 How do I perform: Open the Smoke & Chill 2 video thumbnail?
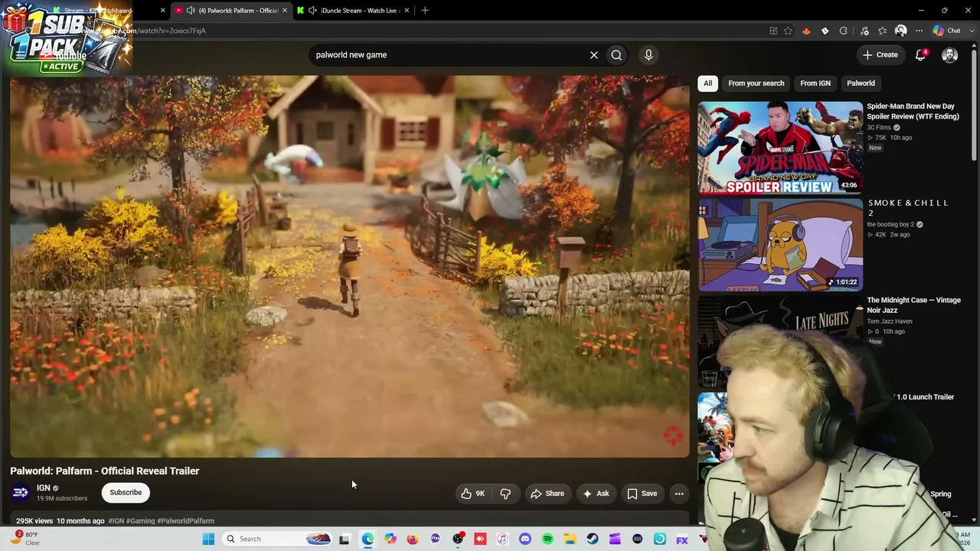point(780,245)
